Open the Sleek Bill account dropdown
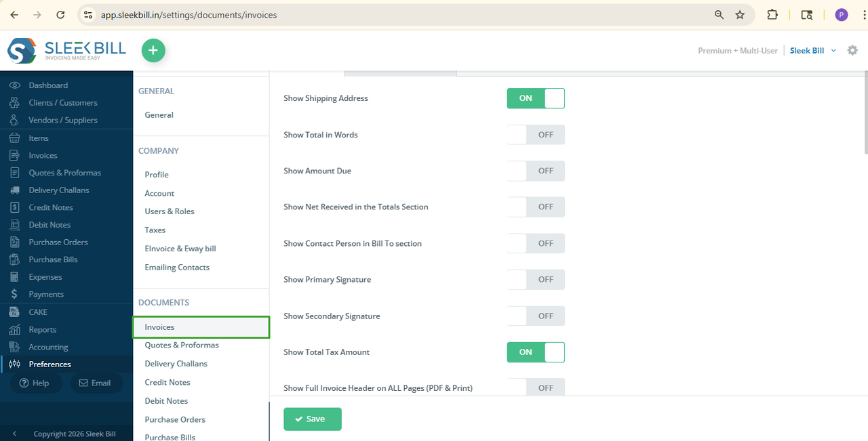 813,51
